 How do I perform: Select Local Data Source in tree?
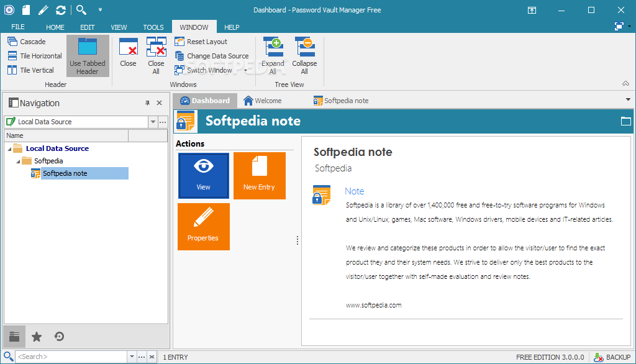57,148
